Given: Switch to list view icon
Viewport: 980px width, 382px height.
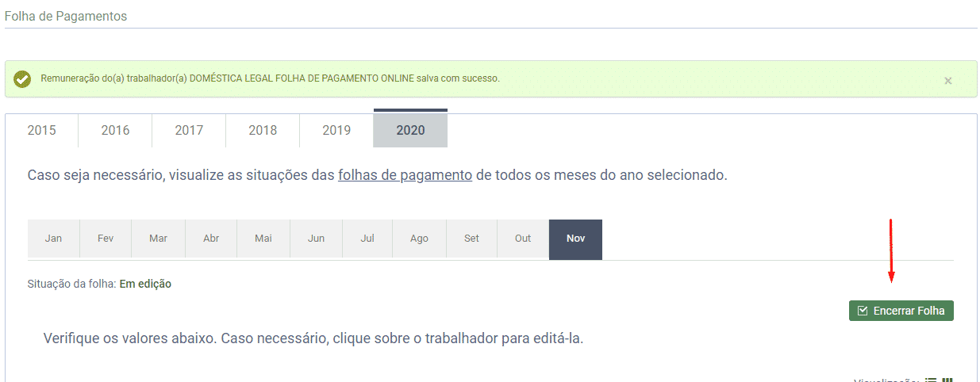Looking at the screenshot, I should coord(932,381).
